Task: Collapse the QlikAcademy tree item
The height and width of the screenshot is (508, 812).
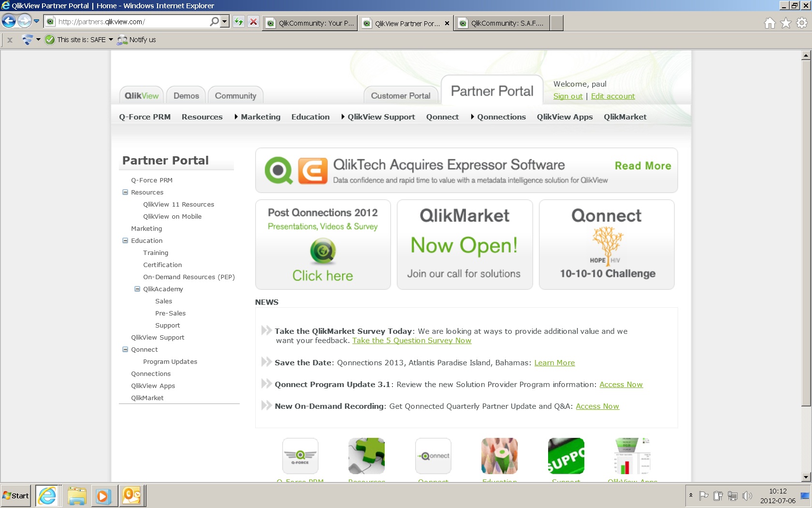Action: 137,289
